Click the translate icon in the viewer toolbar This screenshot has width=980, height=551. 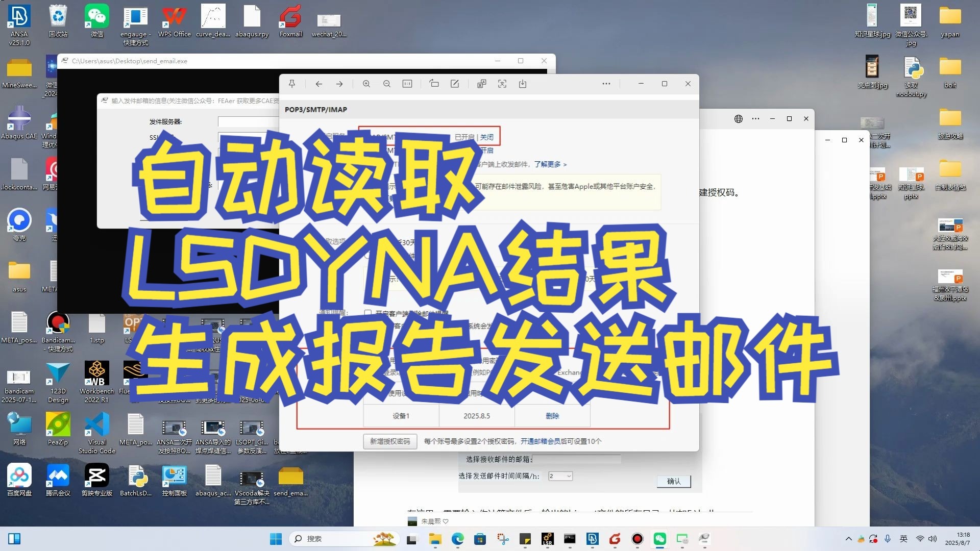click(481, 84)
